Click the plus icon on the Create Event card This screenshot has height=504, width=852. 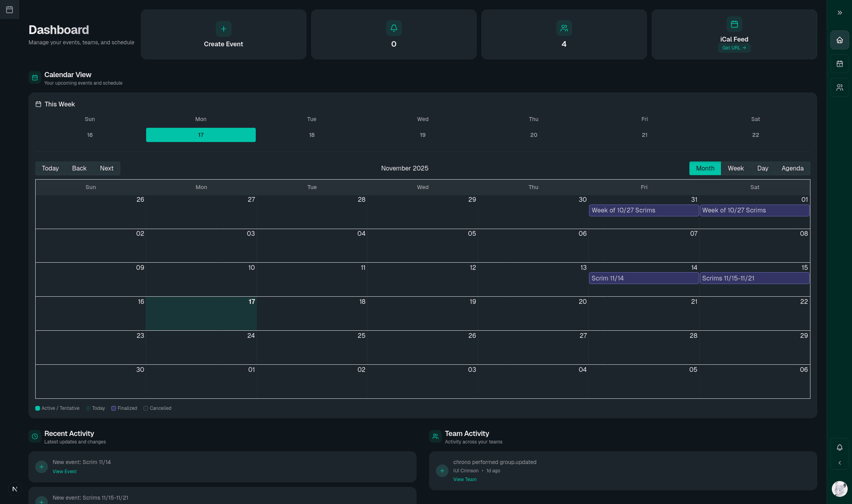(x=223, y=28)
